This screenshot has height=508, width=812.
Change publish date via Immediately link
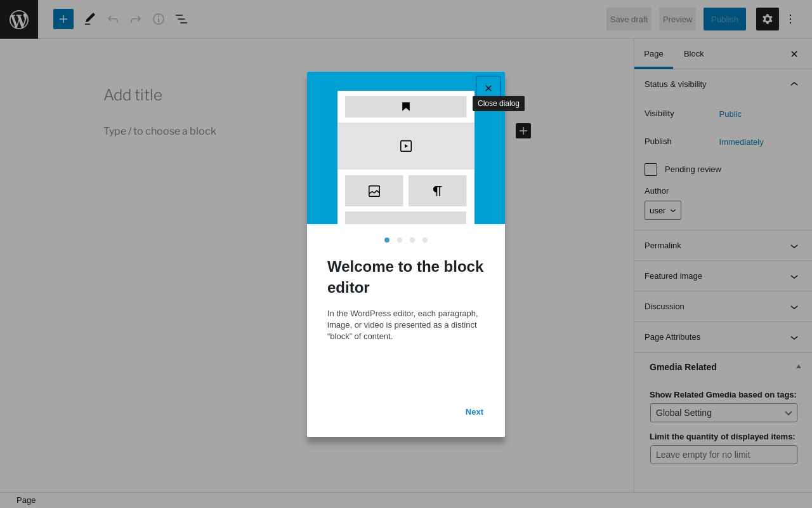pyautogui.click(x=741, y=142)
